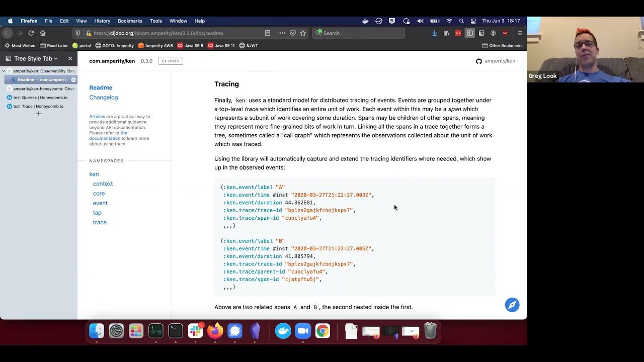The height and width of the screenshot is (362, 644).
Task: Open the Tree Style Tab sidebar dropdown
Action: (31, 59)
